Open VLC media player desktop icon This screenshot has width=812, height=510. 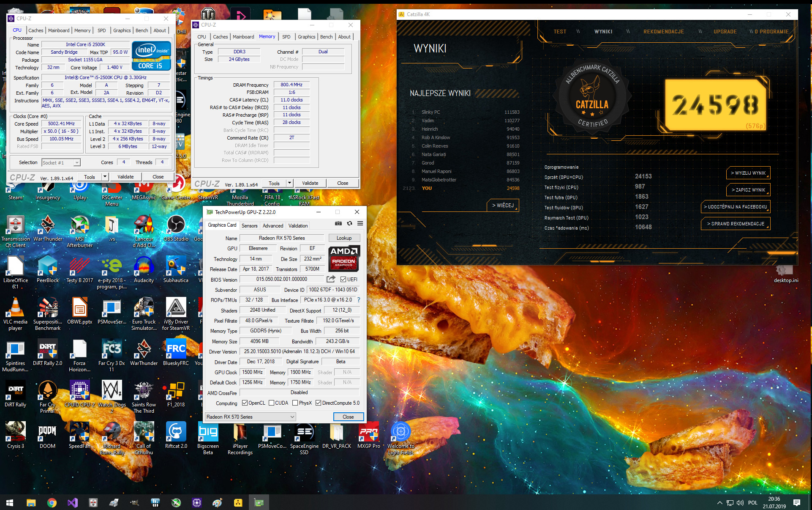click(15, 314)
